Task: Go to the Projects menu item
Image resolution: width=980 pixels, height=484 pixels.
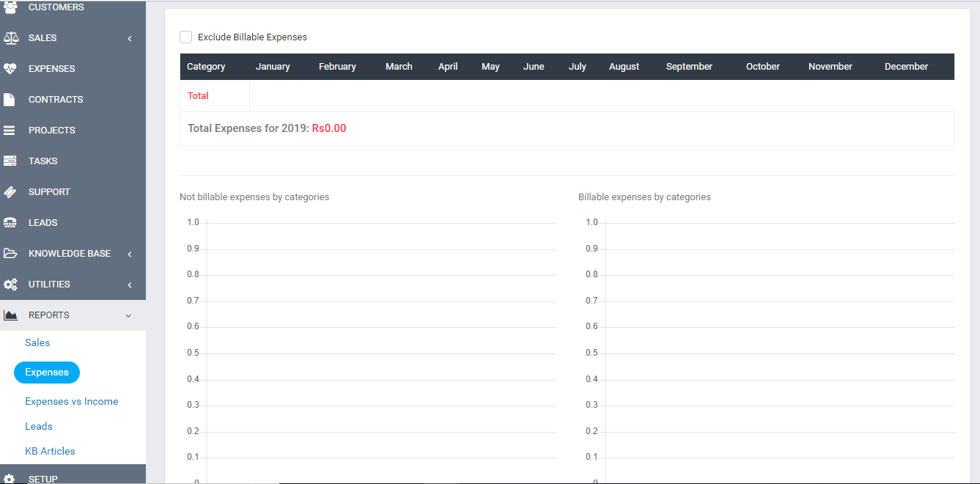Action: click(52, 131)
